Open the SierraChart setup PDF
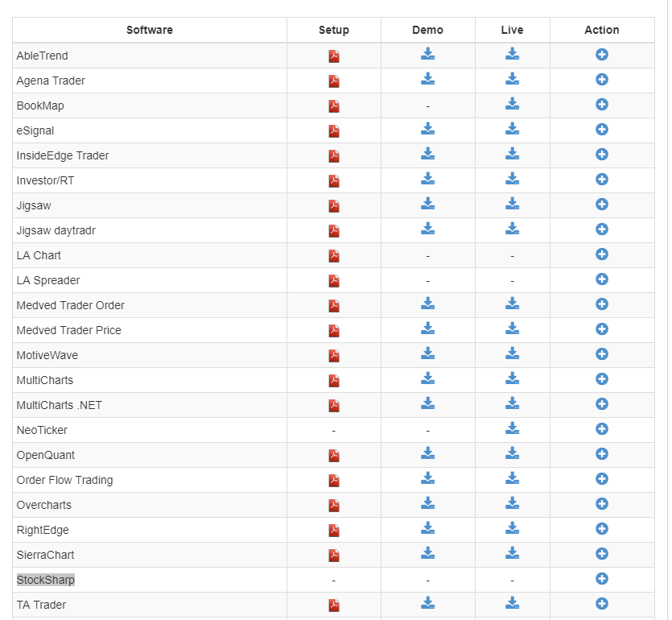Screen dimensions: 672x620 (x=333, y=555)
